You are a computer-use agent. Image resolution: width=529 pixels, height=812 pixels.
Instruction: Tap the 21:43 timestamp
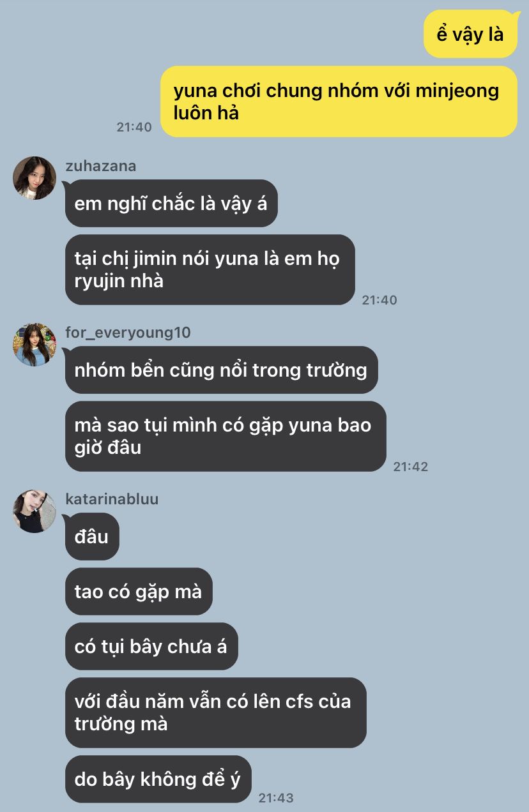click(276, 798)
